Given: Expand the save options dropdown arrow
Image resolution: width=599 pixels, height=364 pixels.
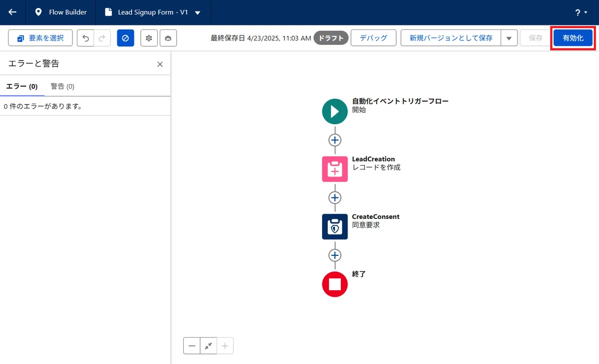Looking at the screenshot, I should [509, 38].
